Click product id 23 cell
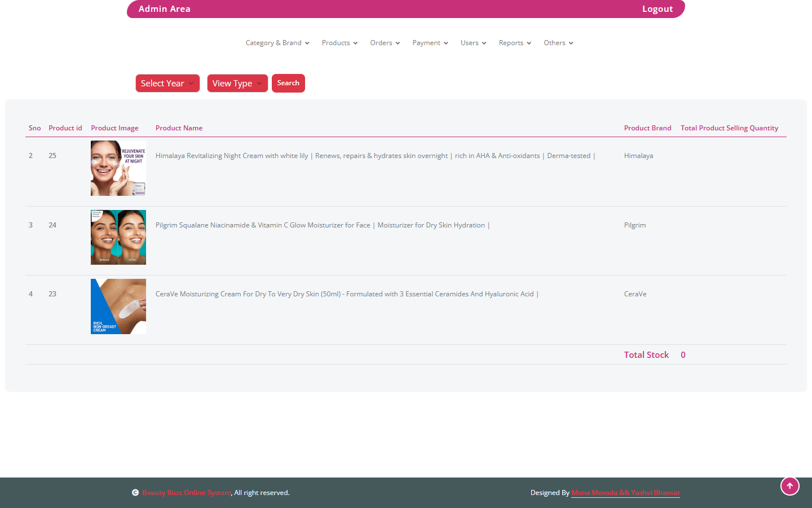The height and width of the screenshot is (508, 812). pos(52,294)
